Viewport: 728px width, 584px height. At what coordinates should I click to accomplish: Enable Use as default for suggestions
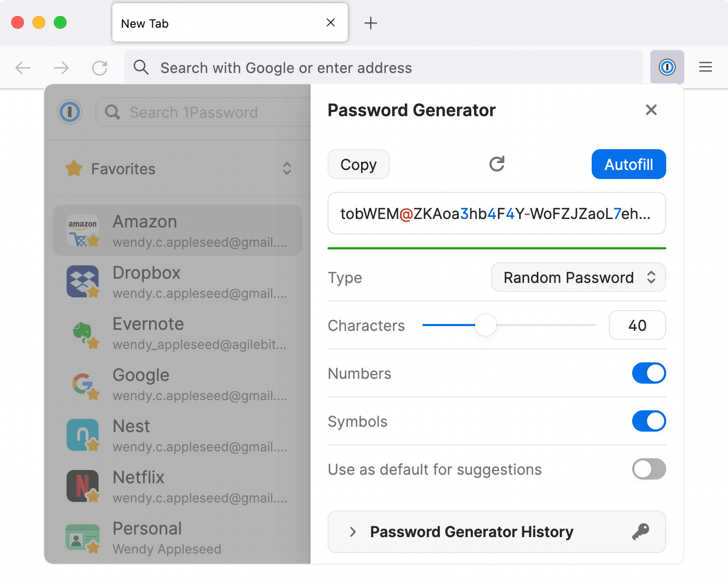pos(649,469)
